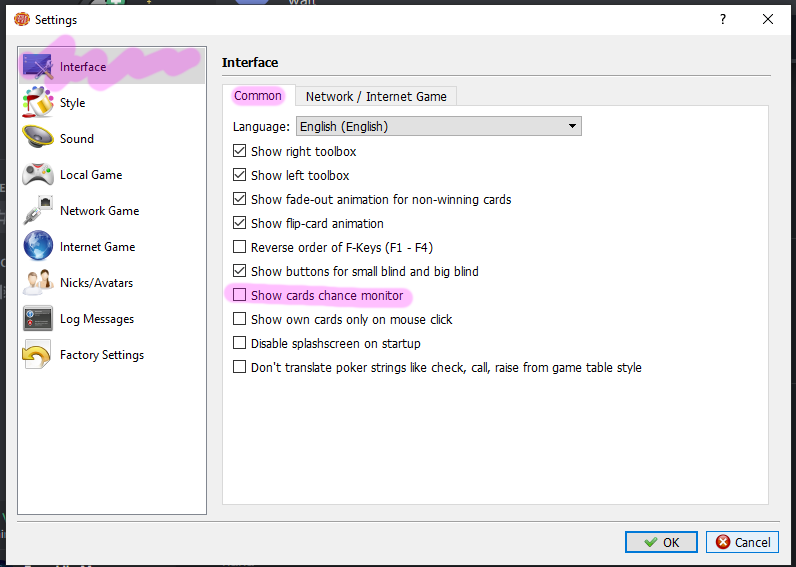Open the Language dropdown
Screen dimensions: 796x567
tap(438, 127)
